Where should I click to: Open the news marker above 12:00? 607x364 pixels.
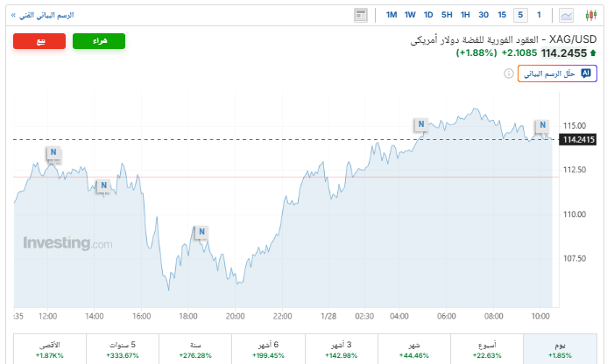(53, 153)
